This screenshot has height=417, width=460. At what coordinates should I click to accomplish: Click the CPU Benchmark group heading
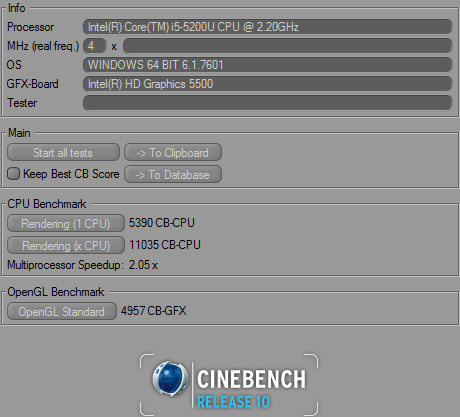click(x=47, y=204)
